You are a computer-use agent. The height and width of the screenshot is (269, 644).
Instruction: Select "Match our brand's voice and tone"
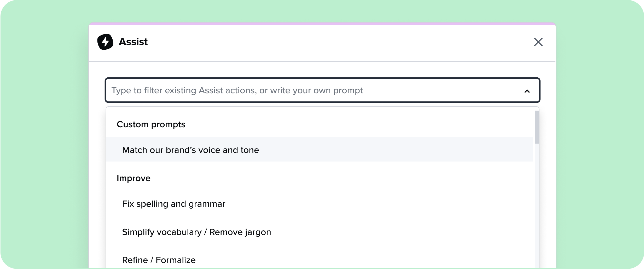(x=190, y=150)
